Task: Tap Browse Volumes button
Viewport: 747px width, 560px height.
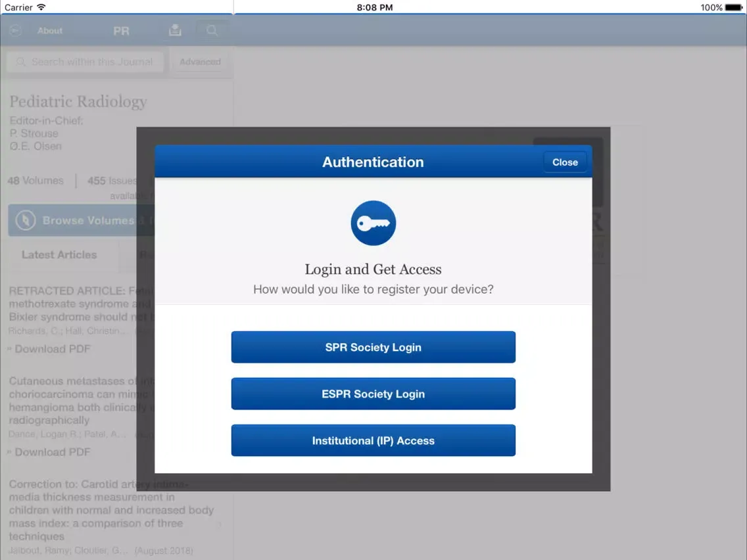Action: 81,220
